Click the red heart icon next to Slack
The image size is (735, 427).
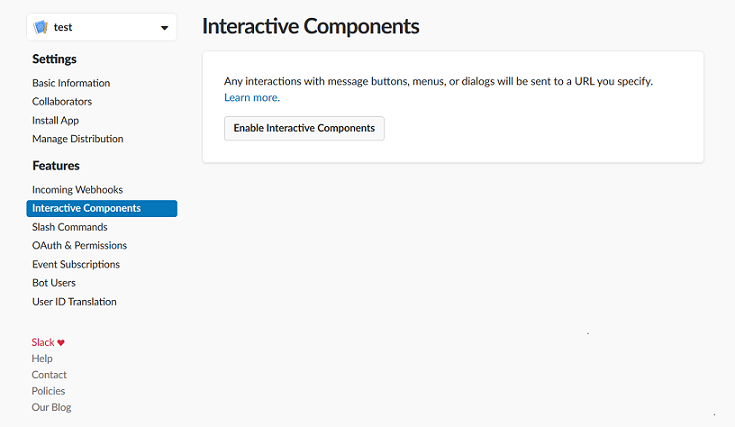(x=61, y=342)
